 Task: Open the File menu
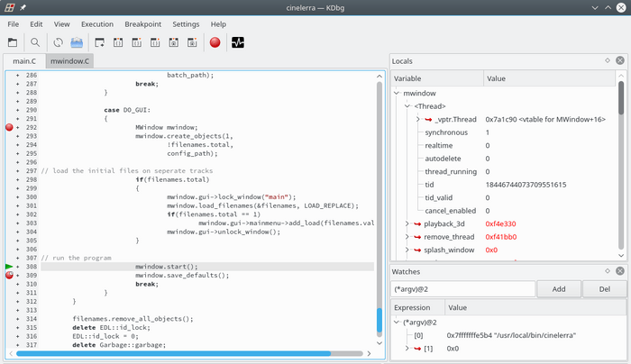coord(13,24)
